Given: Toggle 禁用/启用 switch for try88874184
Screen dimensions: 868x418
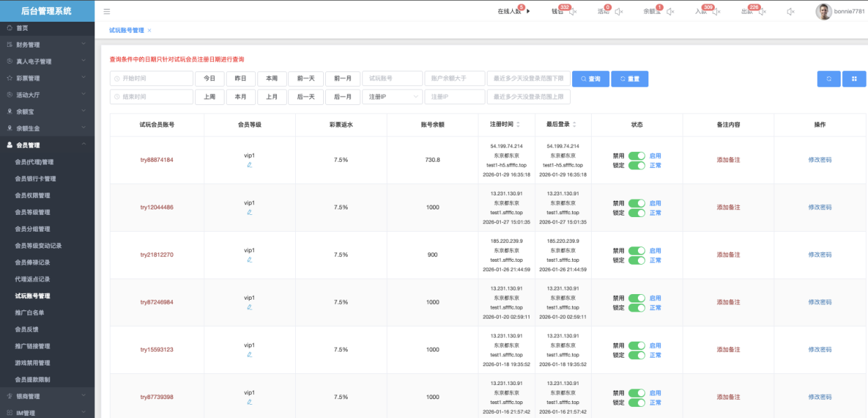Looking at the screenshot, I should coord(636,156).
